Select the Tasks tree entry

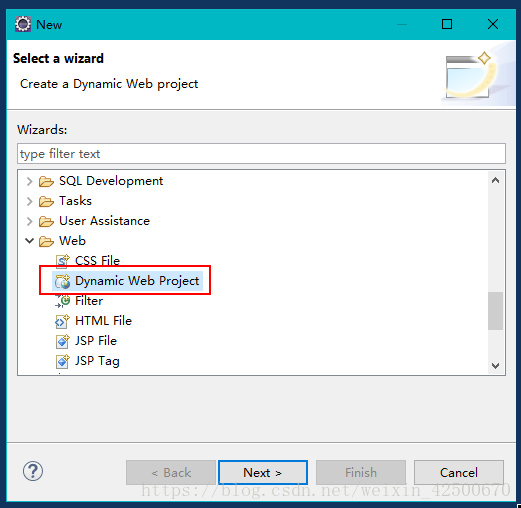pyautogui.click(x=75, y=201)
